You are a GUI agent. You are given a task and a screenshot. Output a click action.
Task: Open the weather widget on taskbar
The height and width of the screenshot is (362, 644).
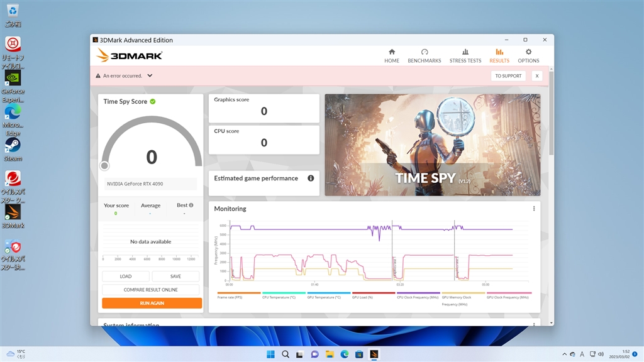coord(16,354)
